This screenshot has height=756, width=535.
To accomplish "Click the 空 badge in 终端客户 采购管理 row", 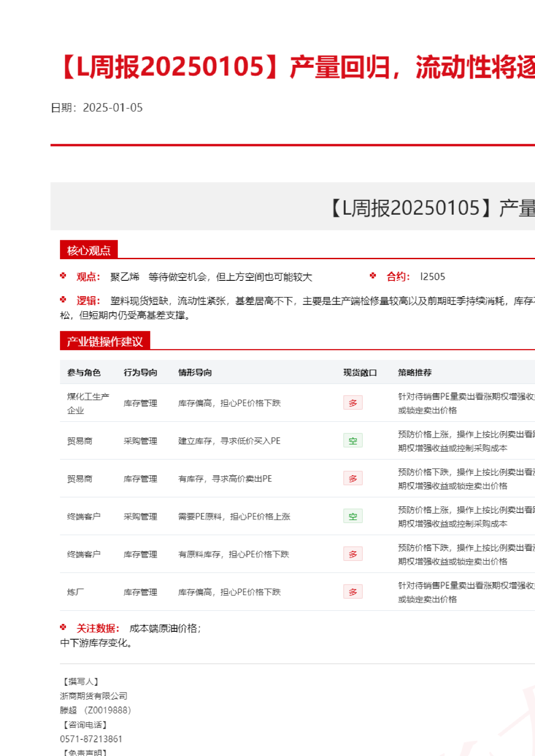I will (x=353, y=516).
